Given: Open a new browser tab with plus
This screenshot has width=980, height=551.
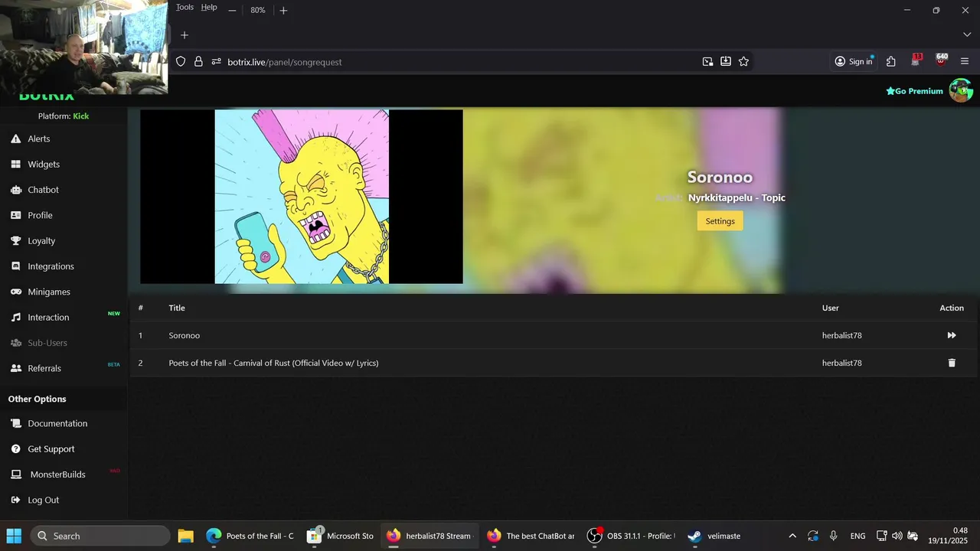Looking at the screenshot, I should tap(185, 34).
